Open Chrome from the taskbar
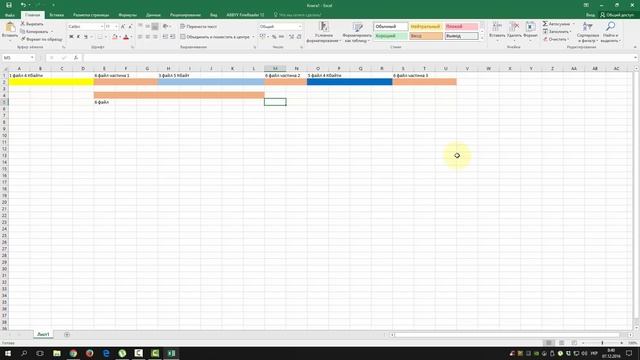Viewport: 640px width, 360px height. click(73, 353)
